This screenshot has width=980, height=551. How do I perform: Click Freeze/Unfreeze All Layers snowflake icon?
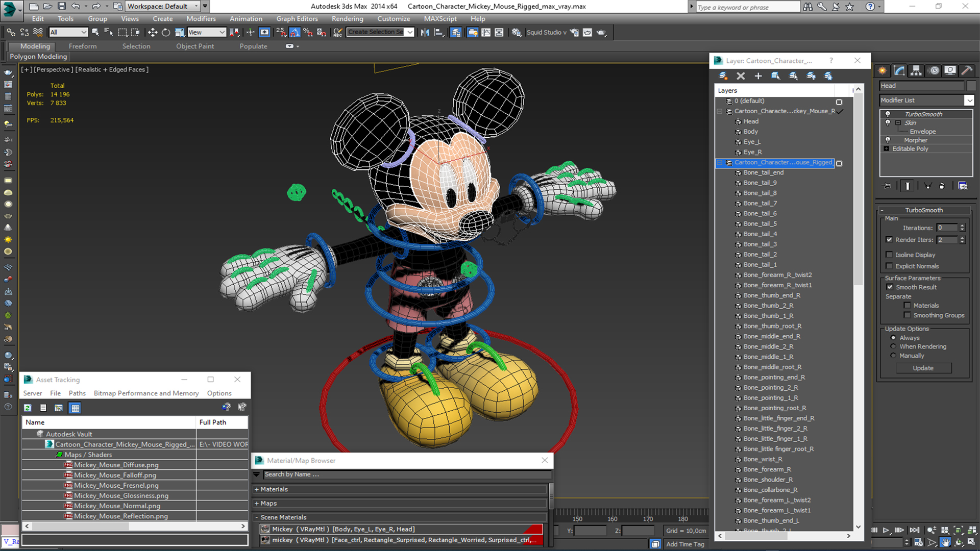828,76
